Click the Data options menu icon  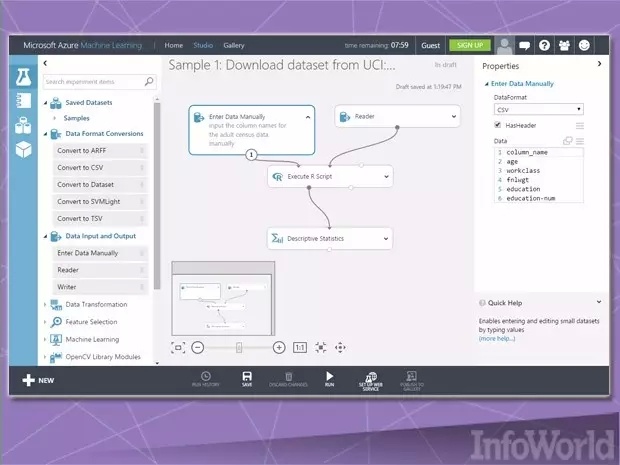click(580, 141)
